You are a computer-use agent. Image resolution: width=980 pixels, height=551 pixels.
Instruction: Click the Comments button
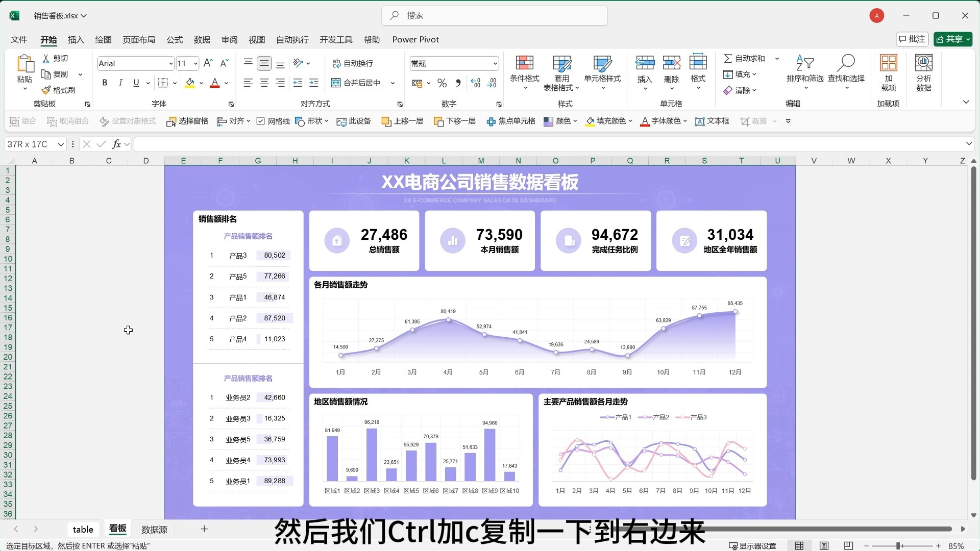pos(912,39)
